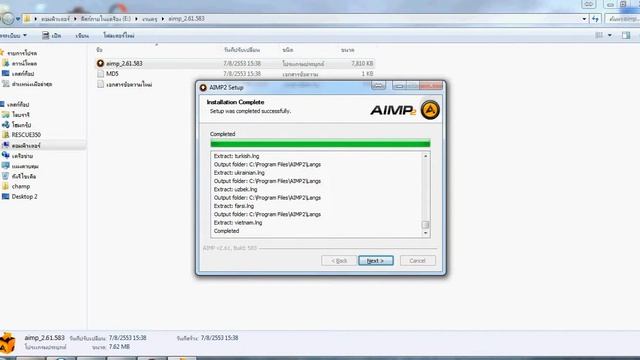Click 'Extract: ukrainian.lng' log line

pyautogui.click(x=239, y=173)
